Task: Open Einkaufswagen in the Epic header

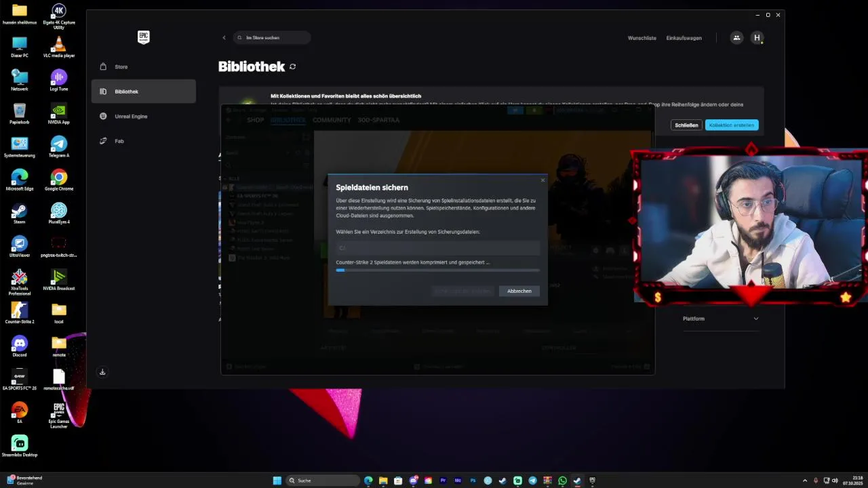Action: [x=684, y=38]
